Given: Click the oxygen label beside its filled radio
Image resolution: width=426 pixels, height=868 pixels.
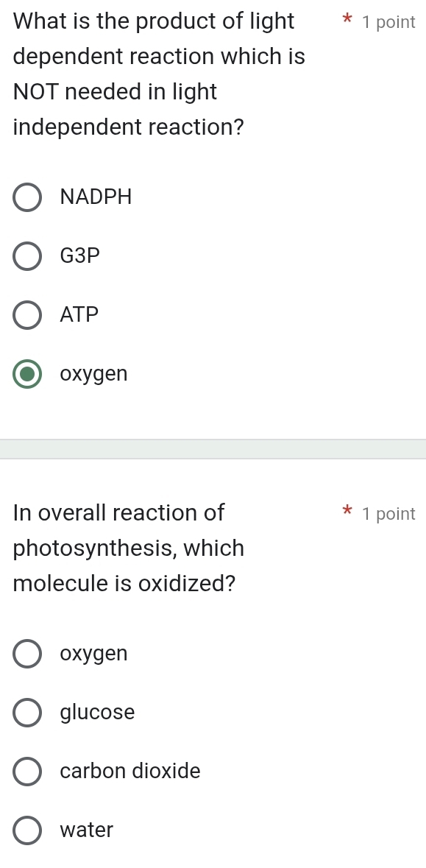Looking at the screenshot, I should click(94, 374).
